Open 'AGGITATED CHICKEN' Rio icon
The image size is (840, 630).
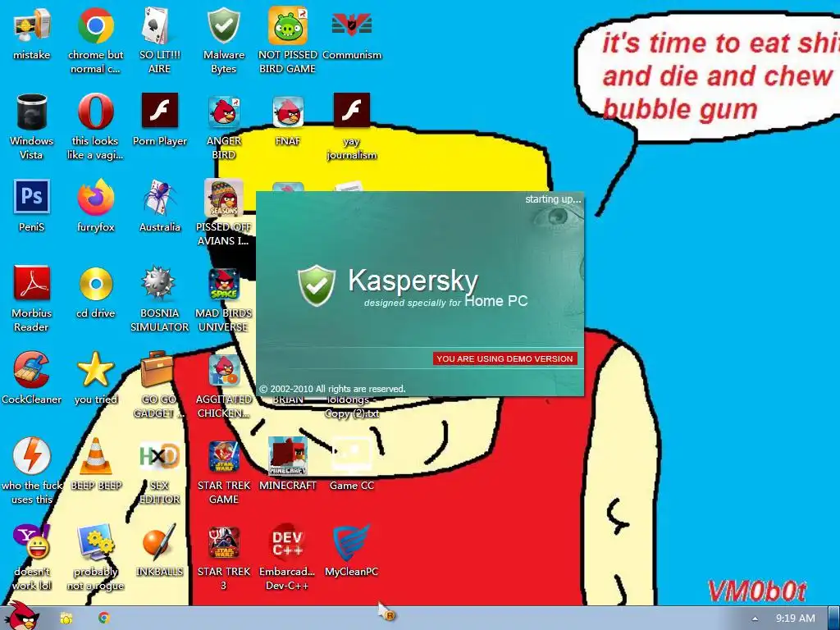click(223, 370)
